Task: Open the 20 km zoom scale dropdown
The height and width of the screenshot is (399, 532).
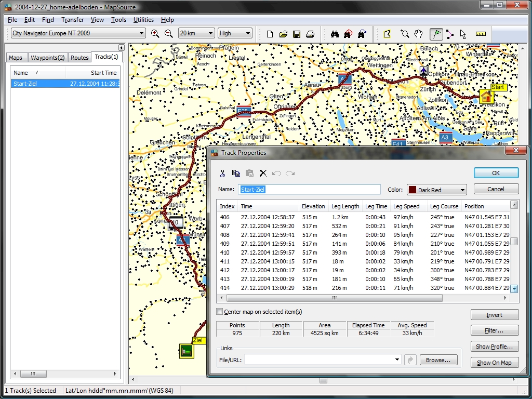Action: [210, 33]
